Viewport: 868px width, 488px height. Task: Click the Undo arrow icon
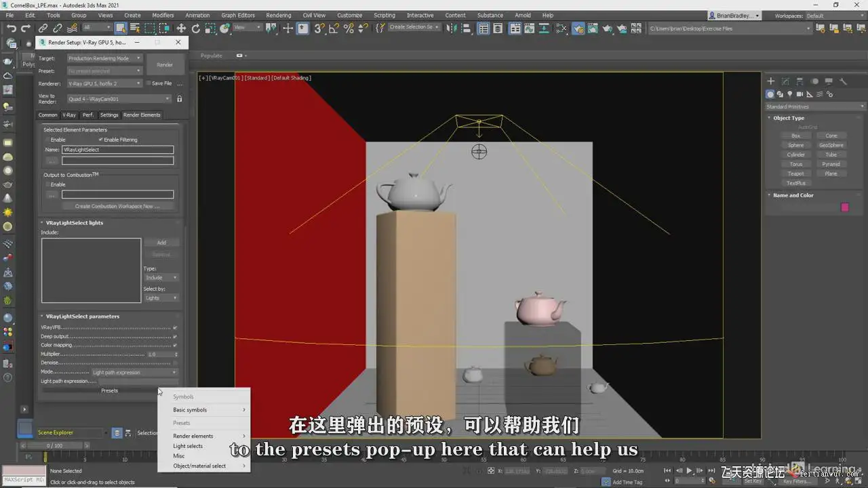(x=12, y=28)
